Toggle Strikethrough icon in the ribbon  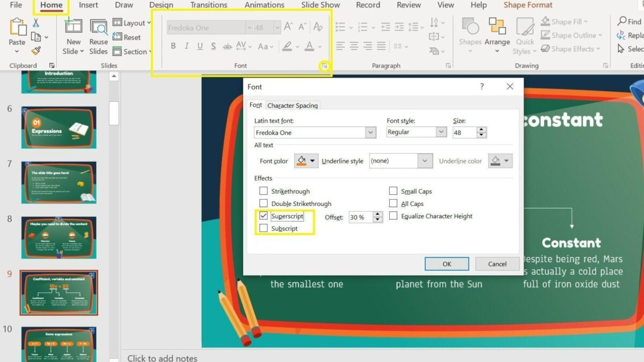pyautogui.click(x=226, y=46)
